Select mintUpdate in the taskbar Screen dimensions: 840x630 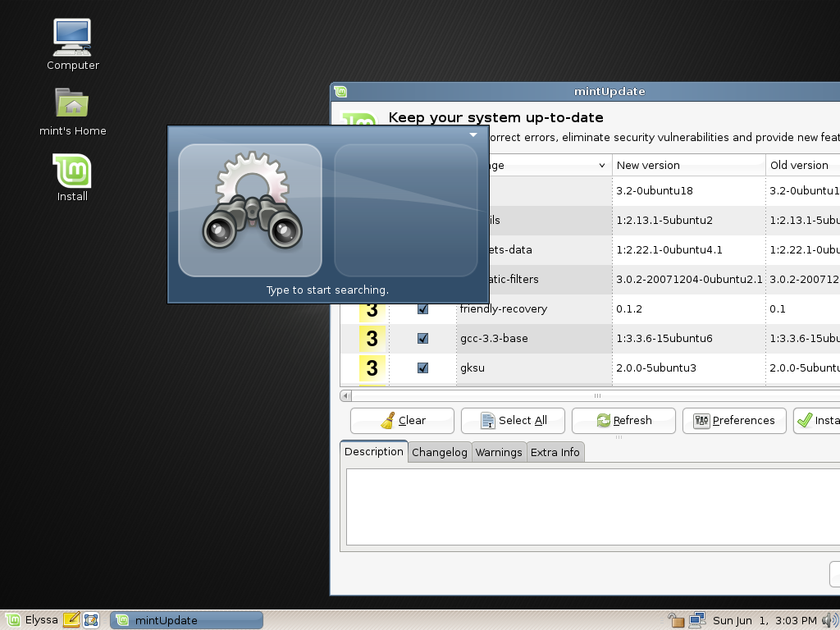(186, 620)
